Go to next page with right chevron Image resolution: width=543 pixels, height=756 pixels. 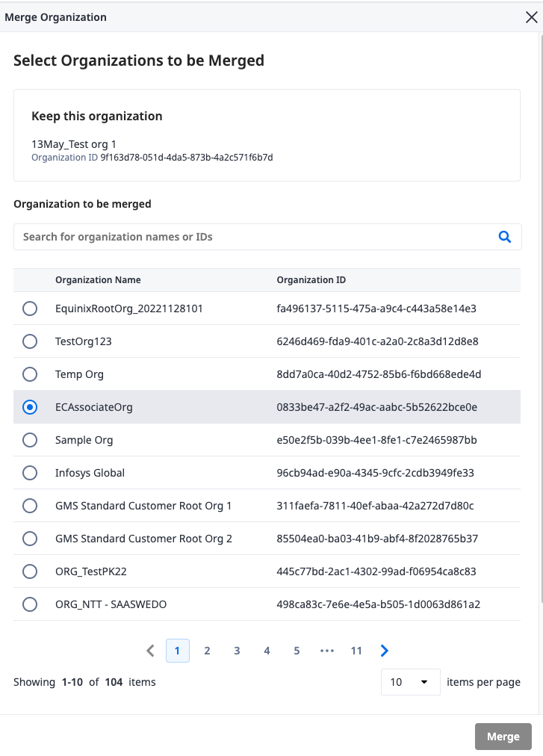[x=385, y=651]
